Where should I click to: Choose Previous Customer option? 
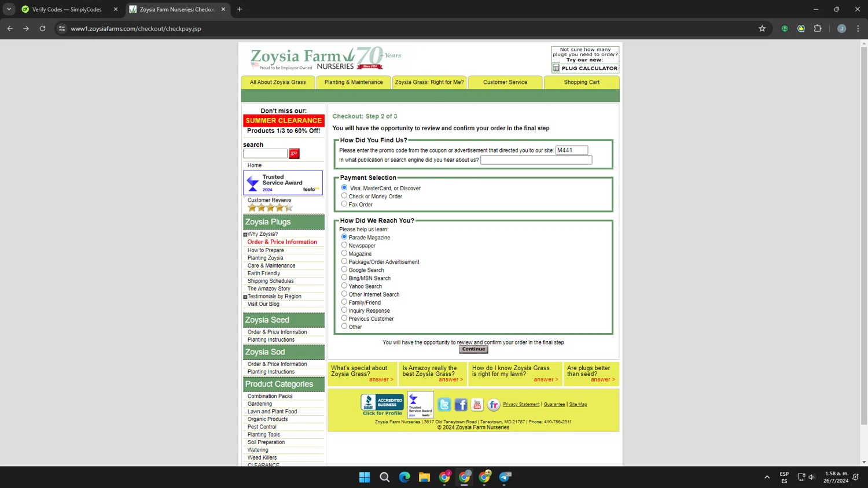pos(344,318)
